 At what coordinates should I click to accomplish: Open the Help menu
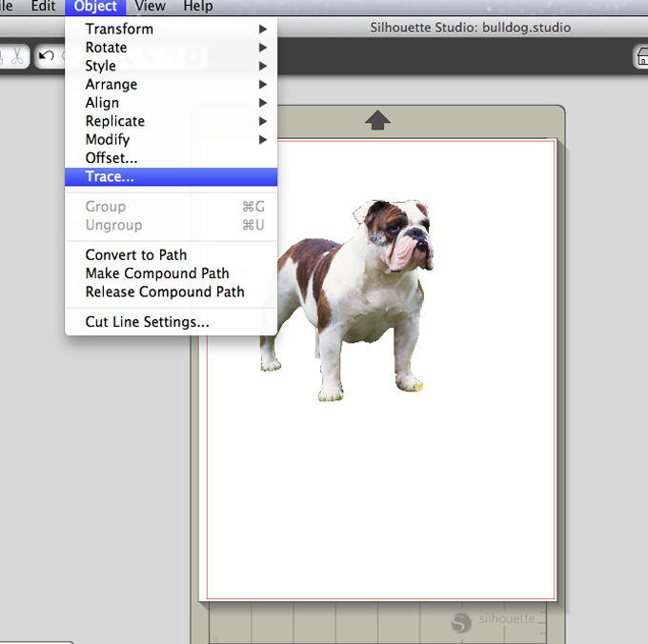pos(198,7)
